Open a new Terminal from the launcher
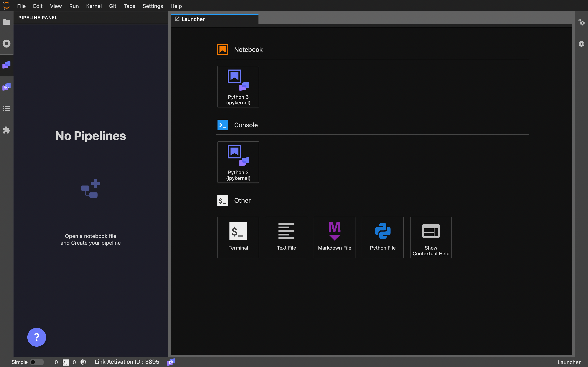 click(238, 237)
